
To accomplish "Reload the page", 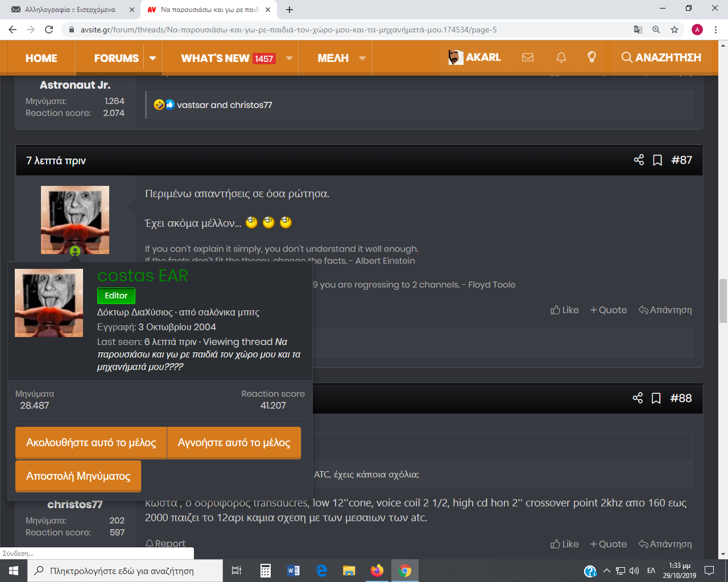I will pyautogui.click(x=49, y=30).
